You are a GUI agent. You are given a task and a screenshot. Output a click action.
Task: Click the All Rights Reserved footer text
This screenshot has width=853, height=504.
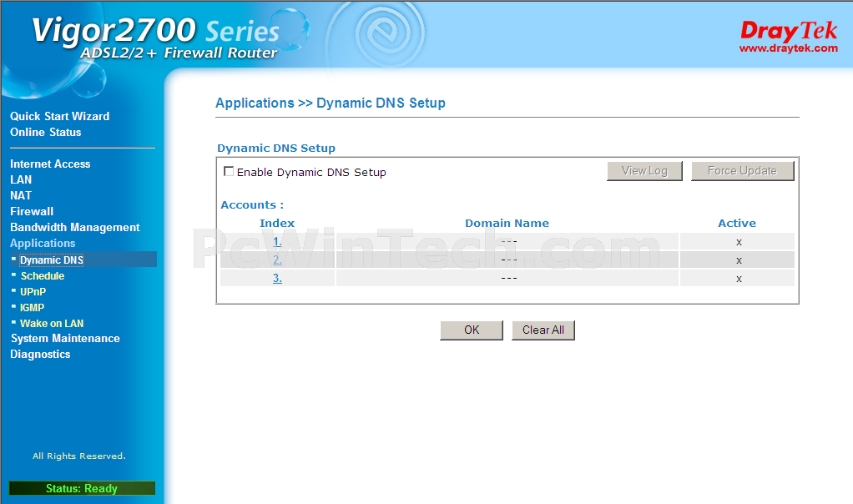(79, 456)
